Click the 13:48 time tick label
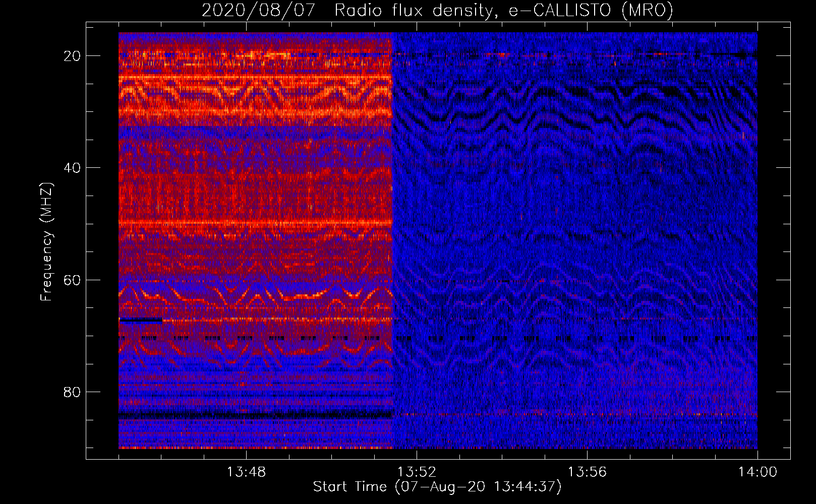 [x=246, y=472]
